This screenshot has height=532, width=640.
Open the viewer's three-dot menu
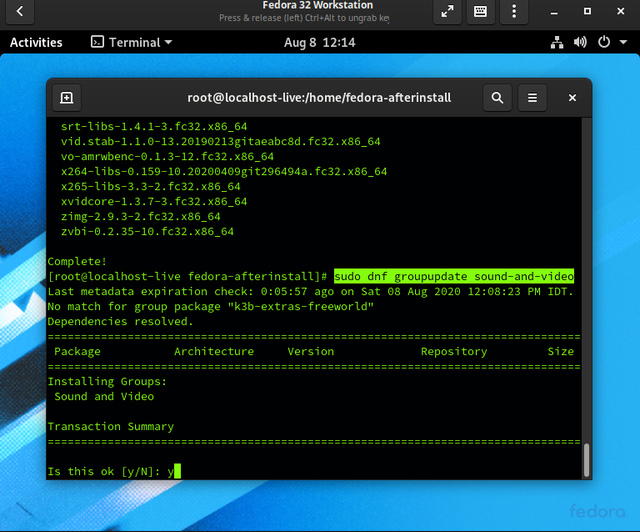click(514, 11)
